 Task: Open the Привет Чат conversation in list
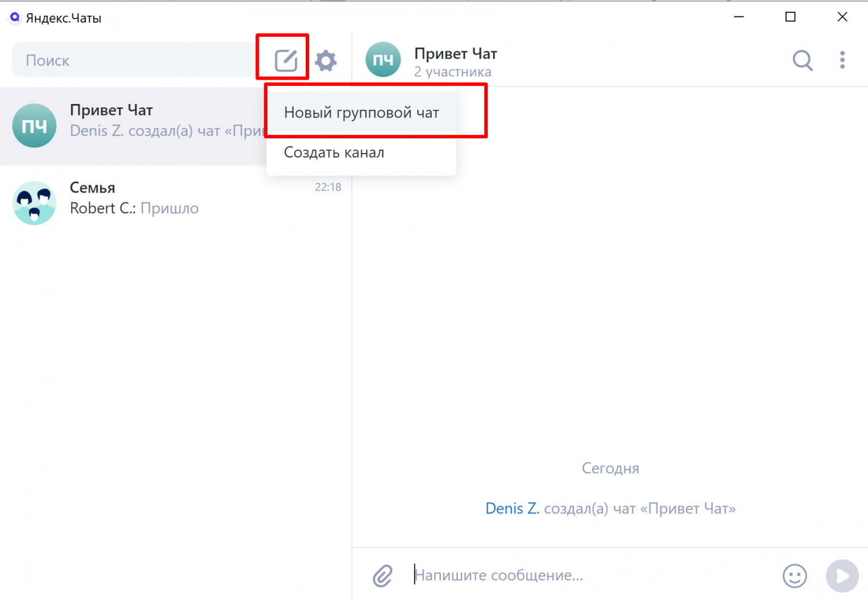133,126
